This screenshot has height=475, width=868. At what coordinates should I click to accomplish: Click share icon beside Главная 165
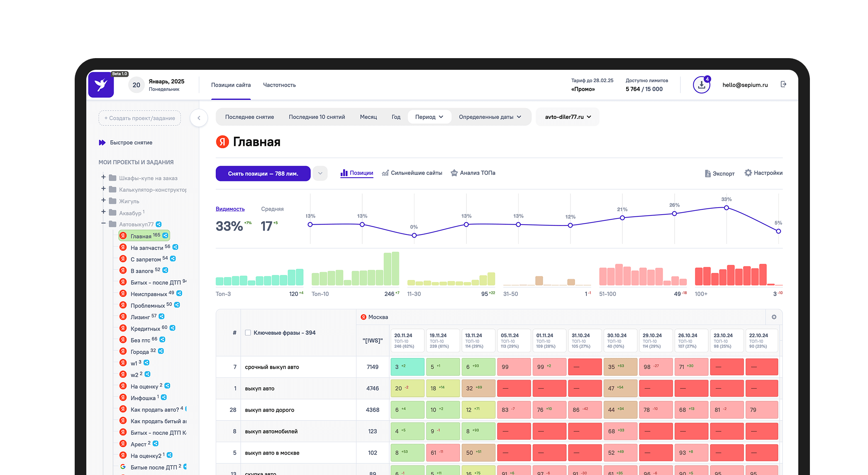click(165, 235)
